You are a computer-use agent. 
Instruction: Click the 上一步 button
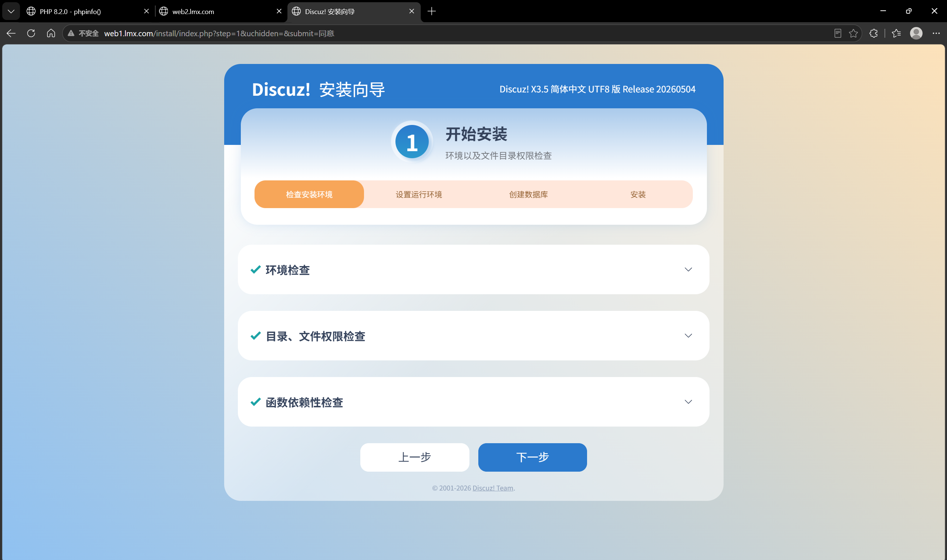pyautogui.click(x=415, y=457)
